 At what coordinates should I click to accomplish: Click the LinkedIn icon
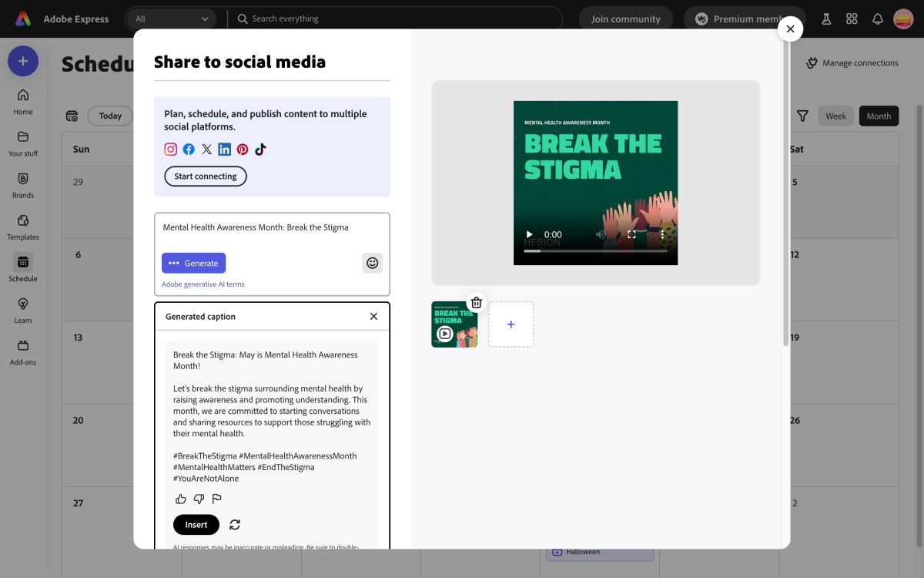point(225,150)
